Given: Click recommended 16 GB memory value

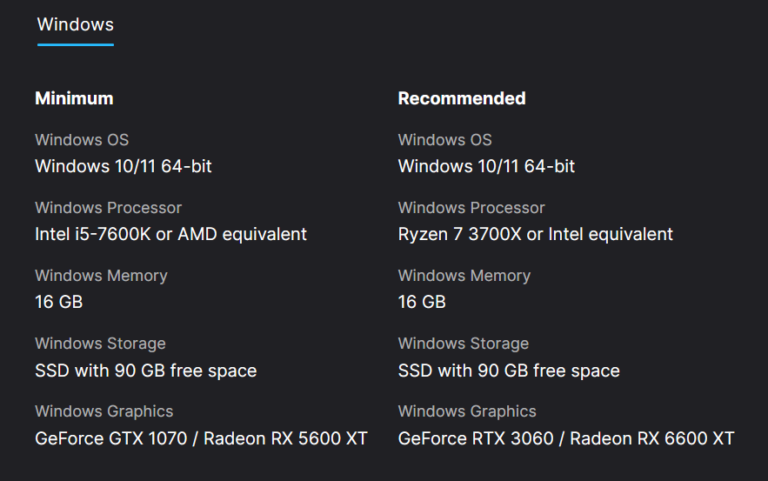Looking at the screenshot, I should point(422,302).
